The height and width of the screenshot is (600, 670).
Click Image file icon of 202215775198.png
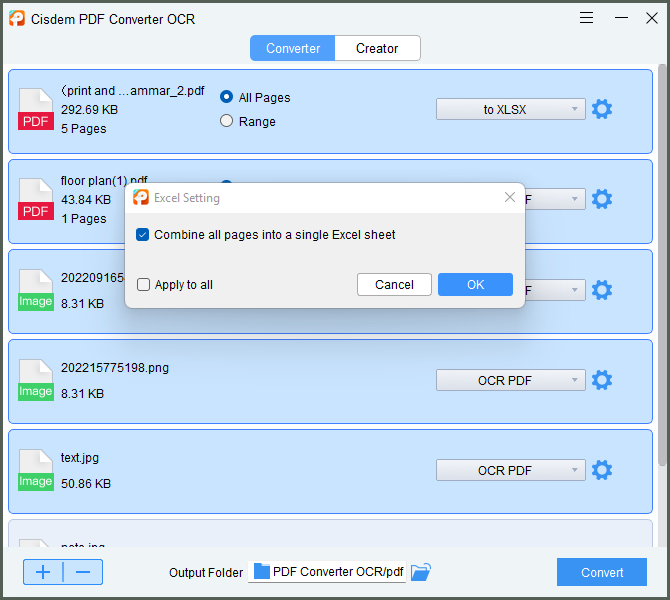click(36, 380)
